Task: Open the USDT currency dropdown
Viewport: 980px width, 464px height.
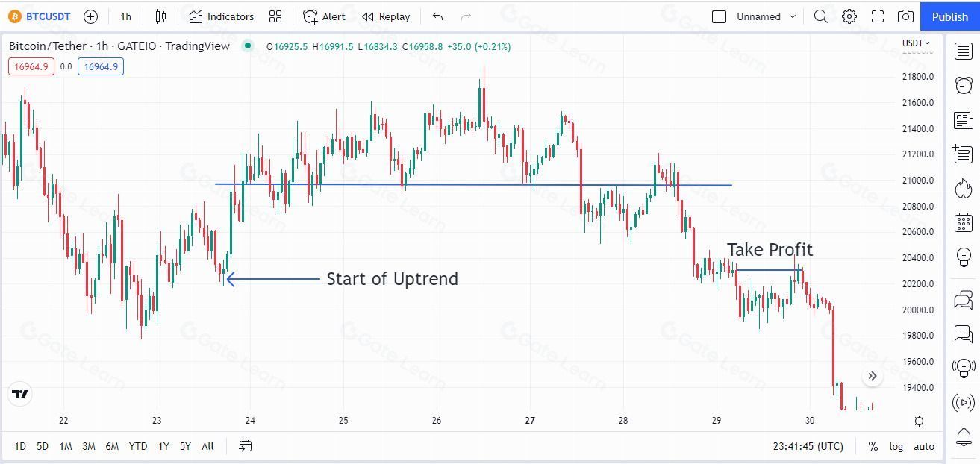Action: [x=916, y=43]
